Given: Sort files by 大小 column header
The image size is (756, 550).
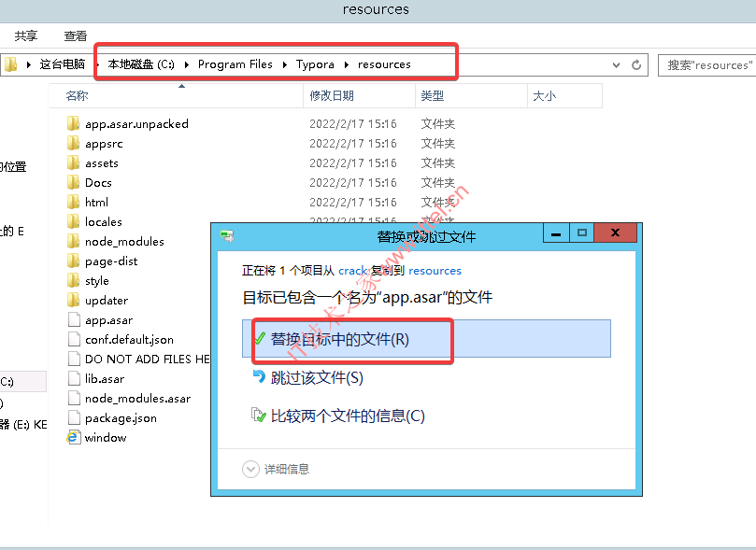Looking at the screenshot, I should coord(565,96).
